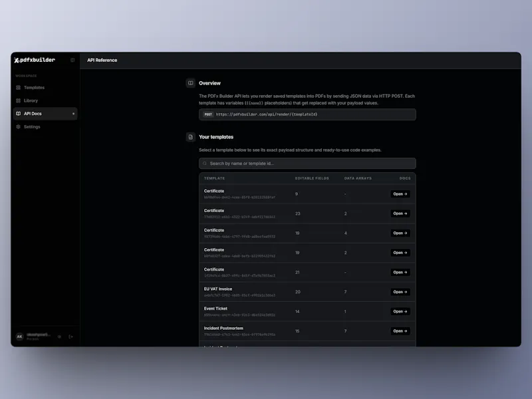
Task: Click the EDITABLE FIELDS column header
Action: pyautogui.click(x=312, y=178)
